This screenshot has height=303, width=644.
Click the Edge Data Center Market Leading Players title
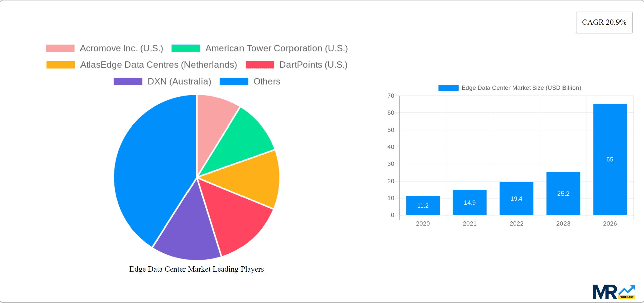pos(197,269)
